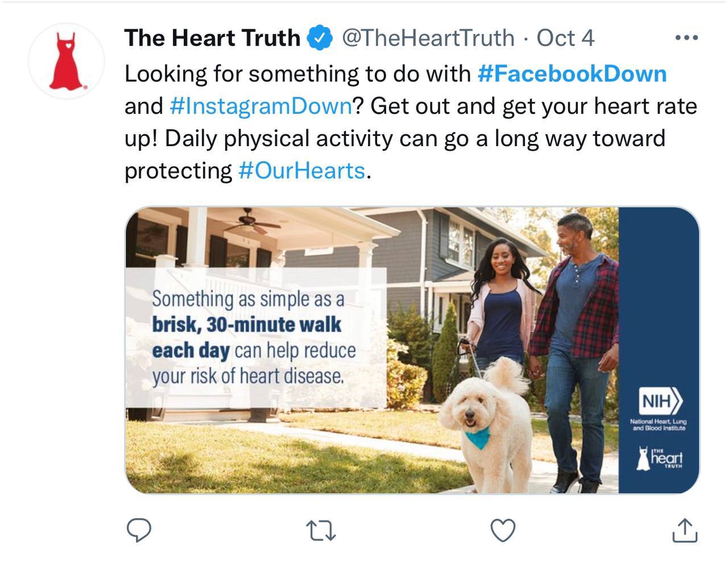Open the Oct 4 timestamp link
Screen dimensions: 728x563
coord(565,38)
